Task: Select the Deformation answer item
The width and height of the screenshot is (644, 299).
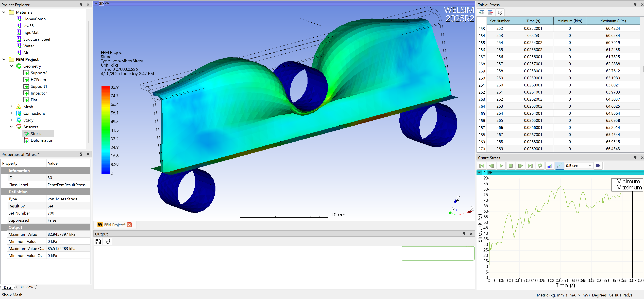Action: 42,140
